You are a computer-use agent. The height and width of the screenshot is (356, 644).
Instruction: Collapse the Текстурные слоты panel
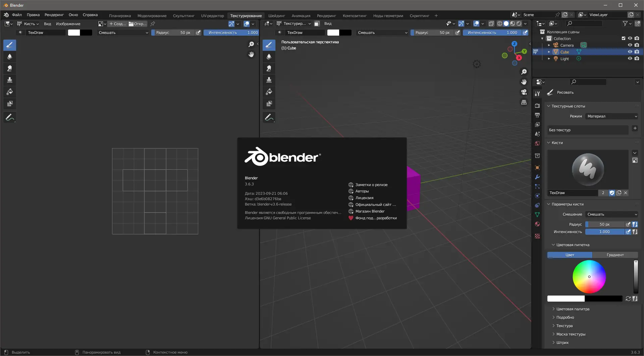[x=549, y=106]
